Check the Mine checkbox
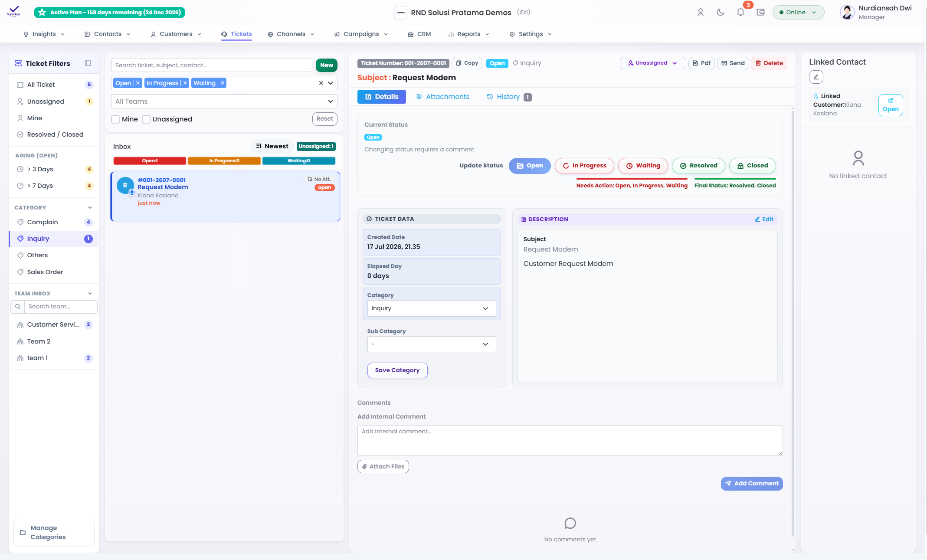The image size is (927, 560). point(115,119)
